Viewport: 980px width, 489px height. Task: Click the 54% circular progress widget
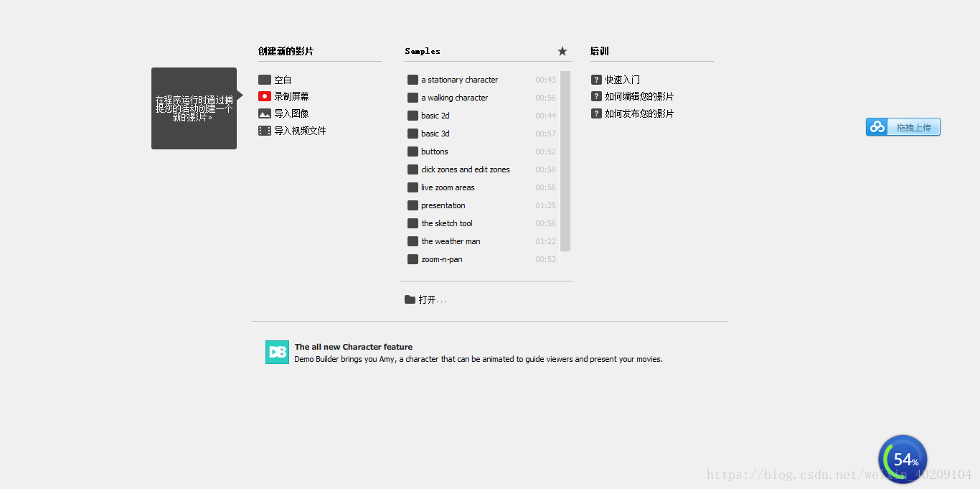click(903, 460)
